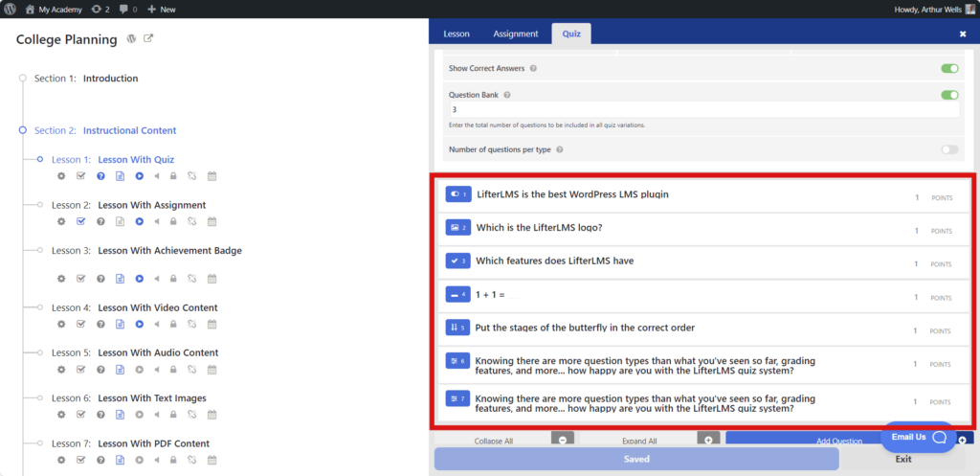The width and height of the screenshot is (980, 476).
Task: Open Lesson 5: Lesson With Audio Content
Action: pos(135,352)
